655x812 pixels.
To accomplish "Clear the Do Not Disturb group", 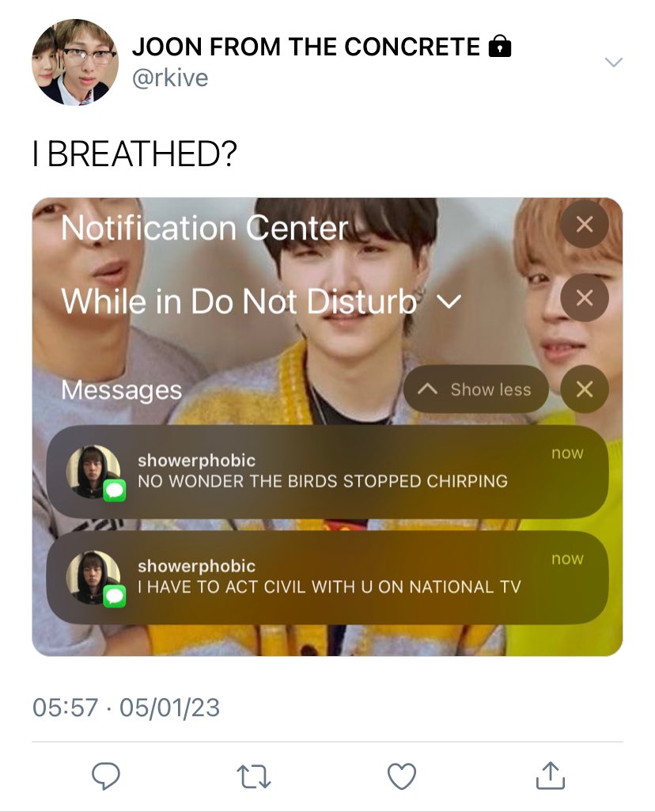I will click(585, 298).
